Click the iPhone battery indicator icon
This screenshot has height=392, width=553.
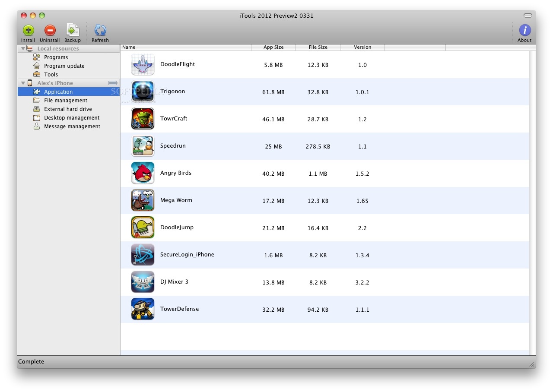pyautogui.click(x=113, y=83)
